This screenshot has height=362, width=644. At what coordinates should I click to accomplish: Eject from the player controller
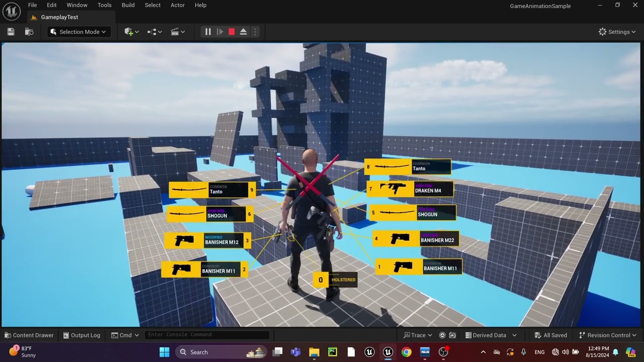(x=244, y=32)
